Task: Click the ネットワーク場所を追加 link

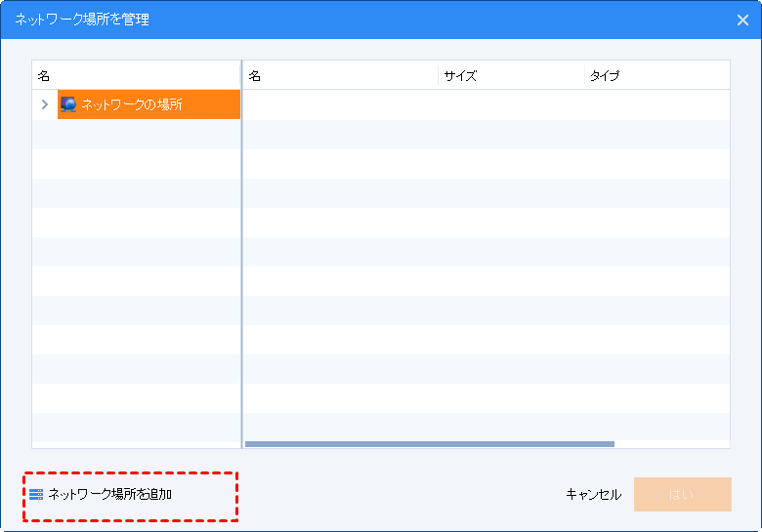Action: 109,494
